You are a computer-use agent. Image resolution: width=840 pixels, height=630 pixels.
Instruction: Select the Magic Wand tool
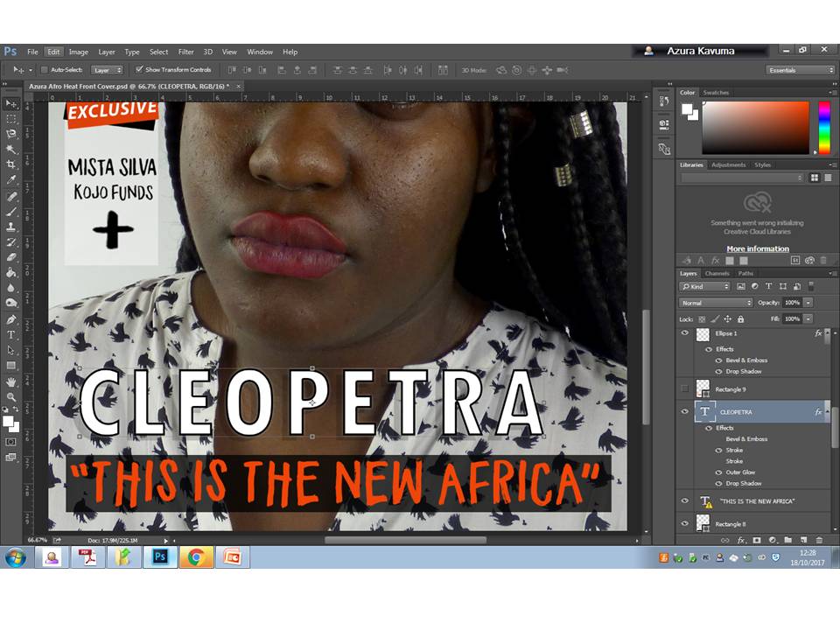pyautogui.click(x=10, y=149)
